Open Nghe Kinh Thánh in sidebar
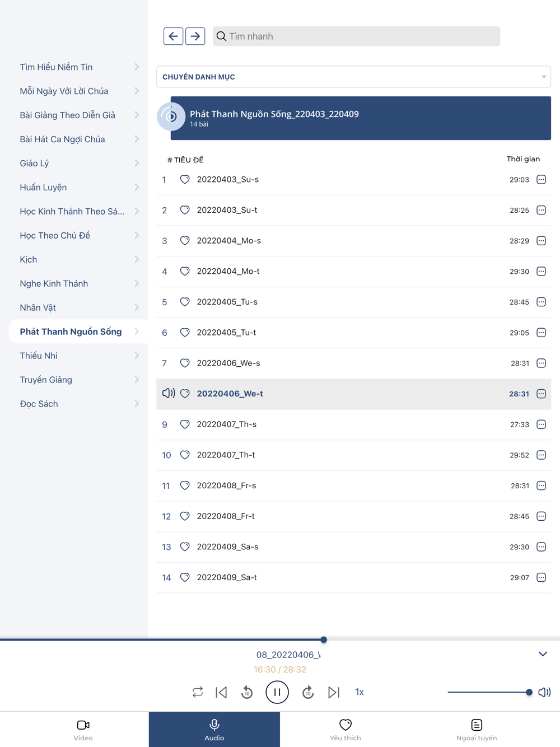This screenshot has width=560, height=747. pos(78,284)
